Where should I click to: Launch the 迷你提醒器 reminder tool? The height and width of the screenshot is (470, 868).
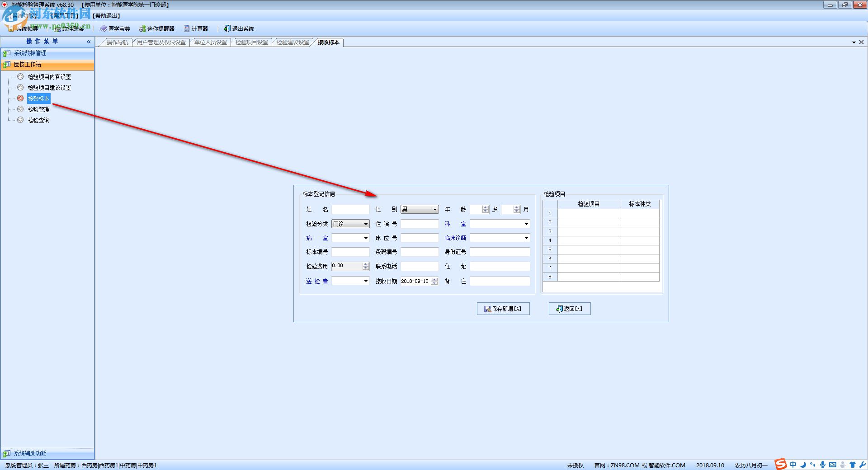point(156,28)
